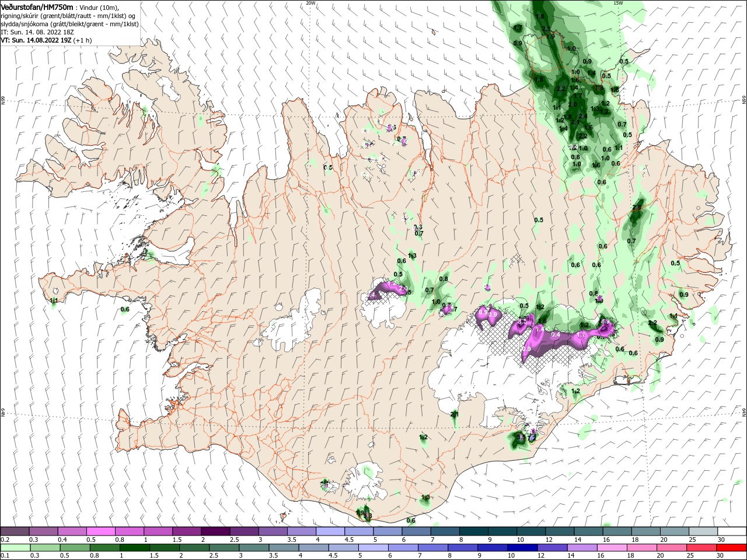The width and height of the screenshot is (747, 560).
Task: Click the '0.1' label in the rain legend
Action: (5, 556)
